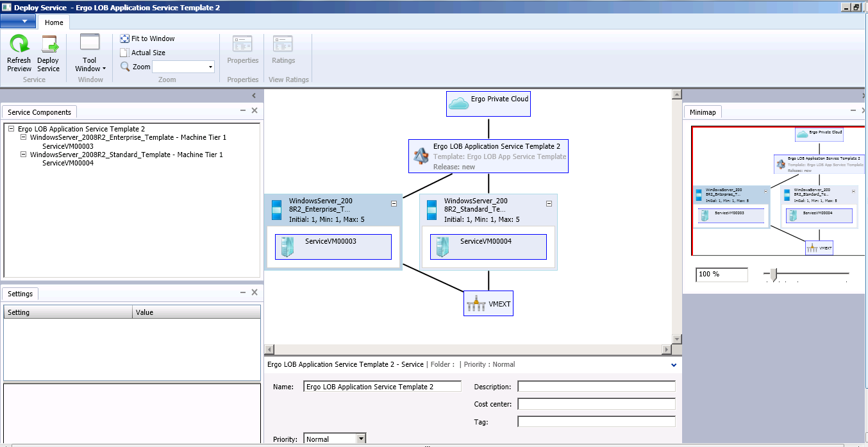This screenshot has height=447, width=868.
Task: Click the service Name input field
Action: coord(381,385)
